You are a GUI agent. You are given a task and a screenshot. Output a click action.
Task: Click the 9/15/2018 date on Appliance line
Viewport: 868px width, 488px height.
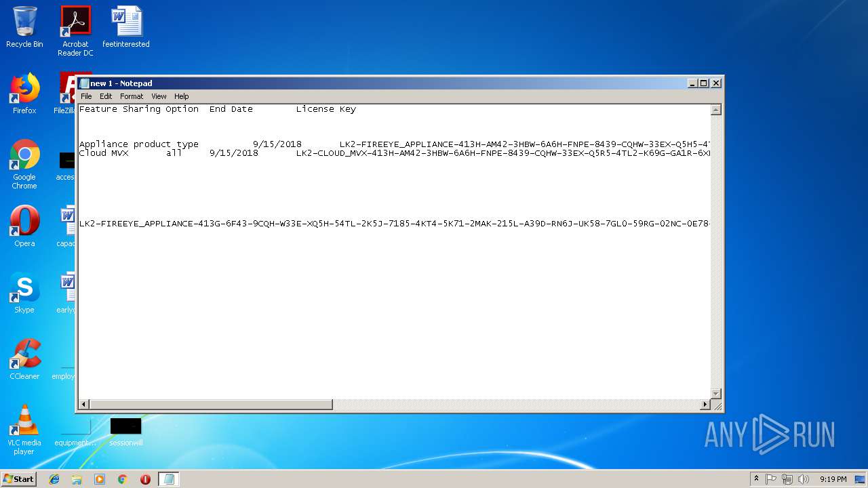277,144
